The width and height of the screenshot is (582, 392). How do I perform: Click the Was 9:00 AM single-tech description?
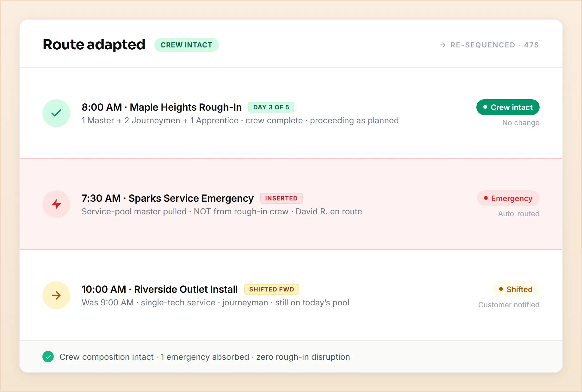click(x=215, y=303)
